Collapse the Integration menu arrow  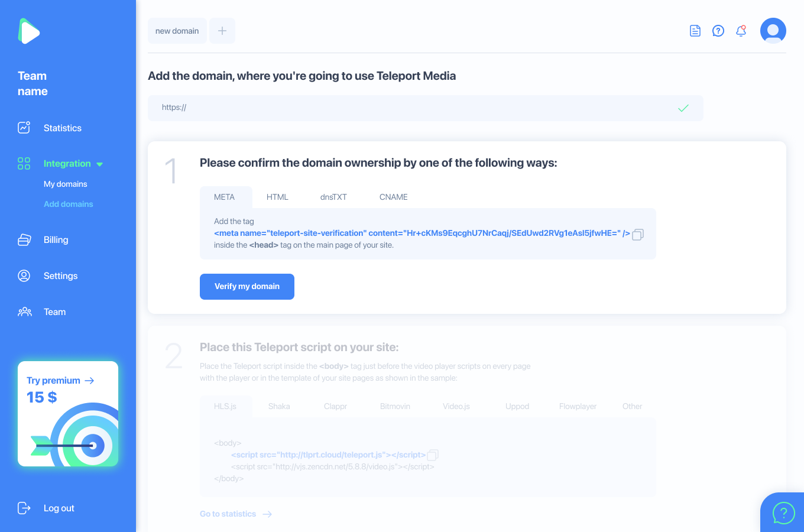click(99, 164)
